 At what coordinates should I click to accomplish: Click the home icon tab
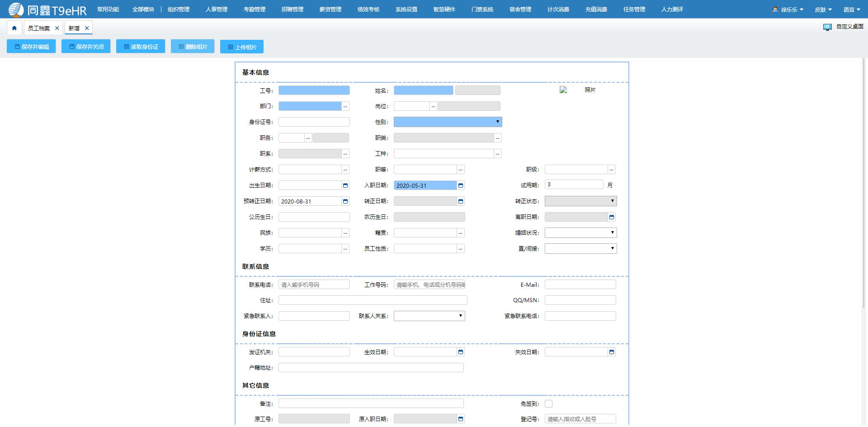click(x=14, y=28)
